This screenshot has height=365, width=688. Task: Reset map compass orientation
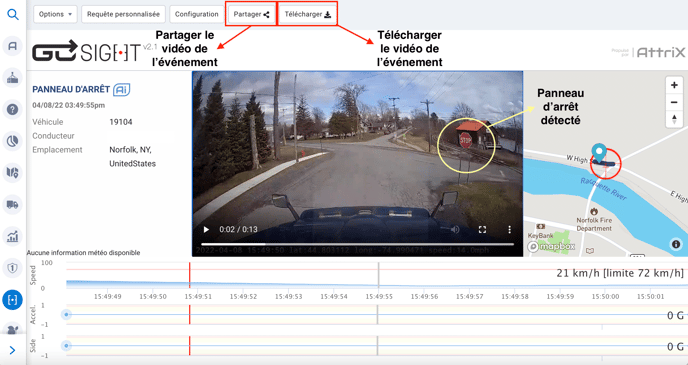pos(674,119)
